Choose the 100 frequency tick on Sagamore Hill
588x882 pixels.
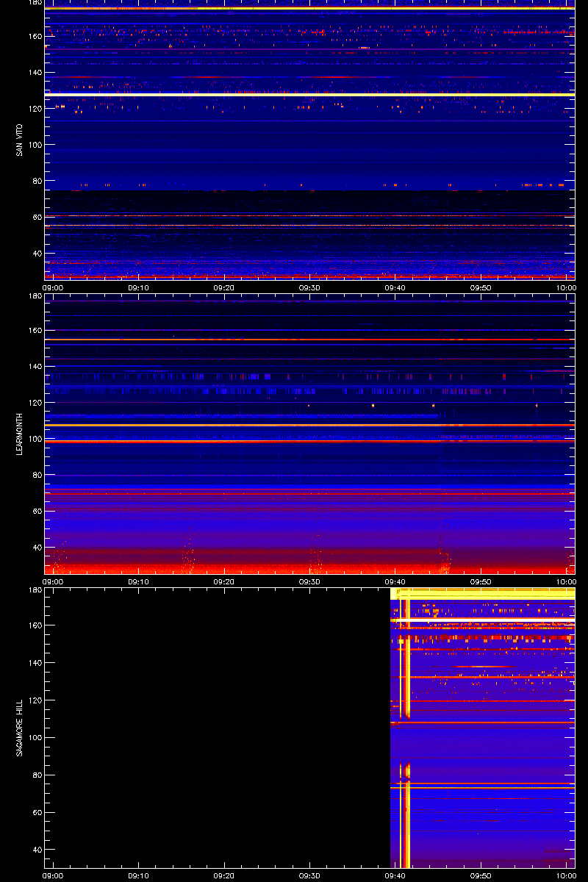pos(35,738)
